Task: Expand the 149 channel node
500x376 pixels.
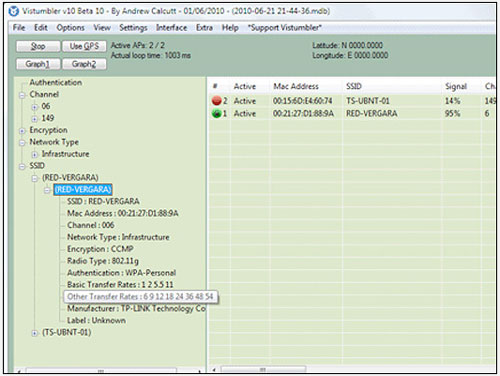Action: tap(34, 119)
